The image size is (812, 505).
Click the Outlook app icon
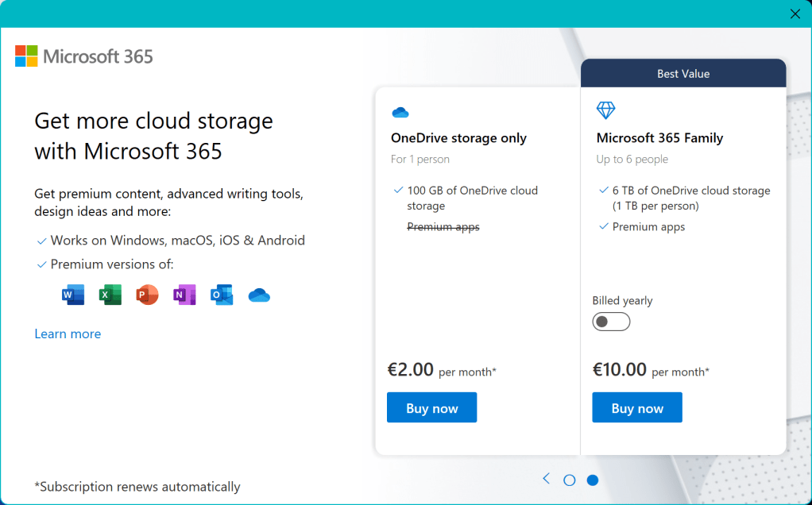(222, 295)
